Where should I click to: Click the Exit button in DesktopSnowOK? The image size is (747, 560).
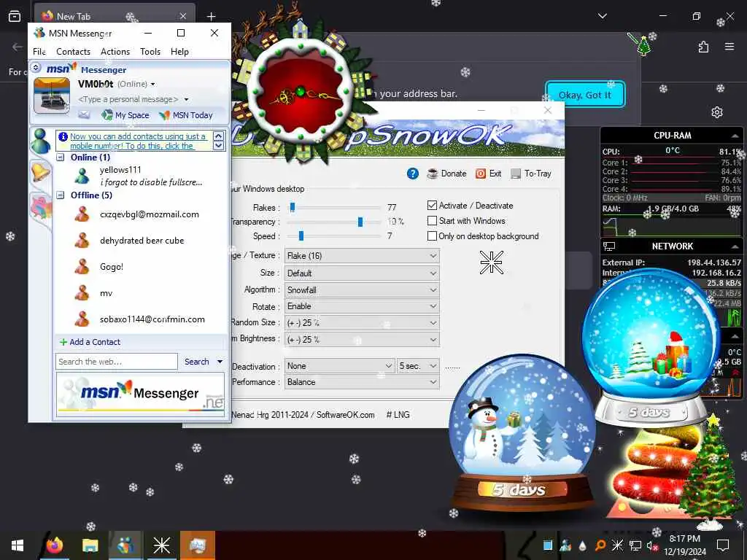488,174
